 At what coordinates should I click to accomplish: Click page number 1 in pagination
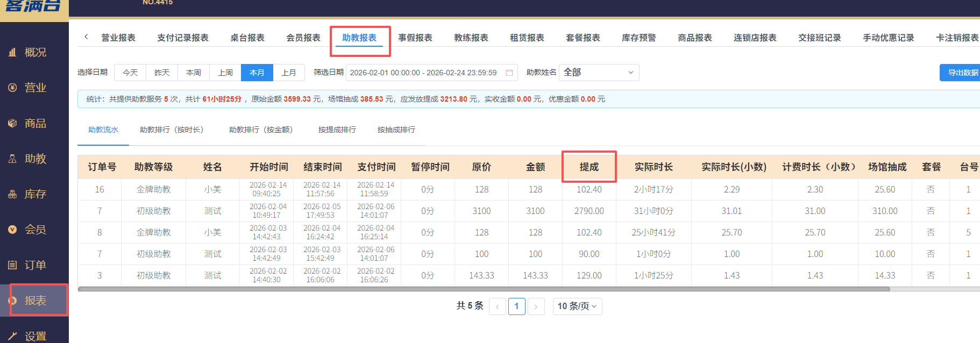516,306
